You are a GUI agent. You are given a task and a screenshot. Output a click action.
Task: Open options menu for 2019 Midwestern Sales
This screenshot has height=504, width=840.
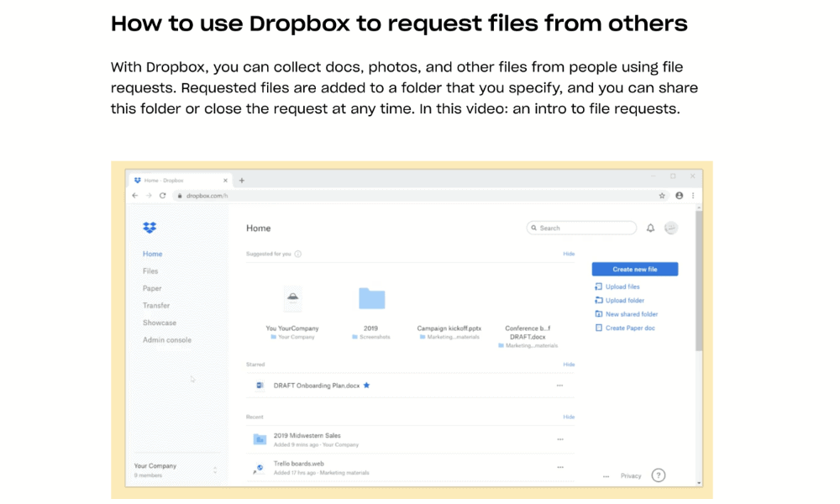click(x=560, y=438)
